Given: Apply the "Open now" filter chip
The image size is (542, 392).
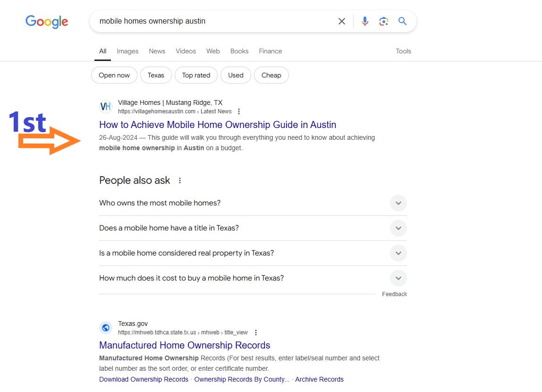Looking at the screenshot, I should 114,76.
